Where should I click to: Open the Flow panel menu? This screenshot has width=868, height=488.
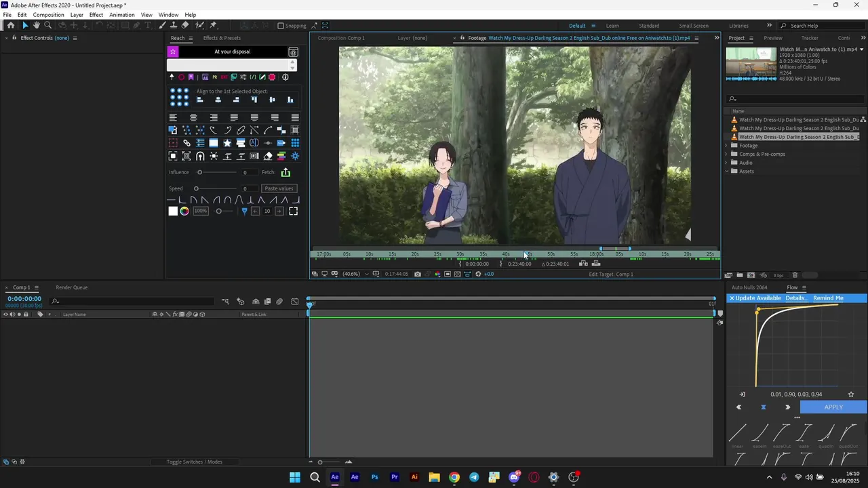tap(804, 287)
